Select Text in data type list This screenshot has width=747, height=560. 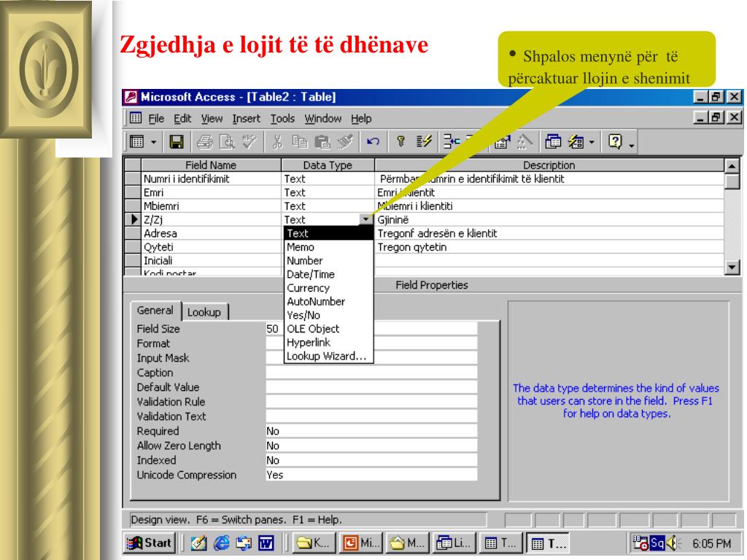(328, 233)
